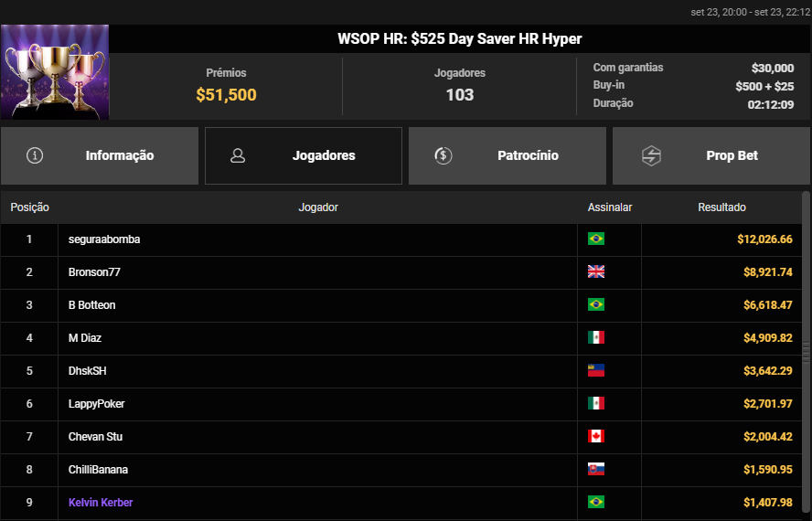
Task: Click the Jogador column header
Action: [x=318, y=207]
